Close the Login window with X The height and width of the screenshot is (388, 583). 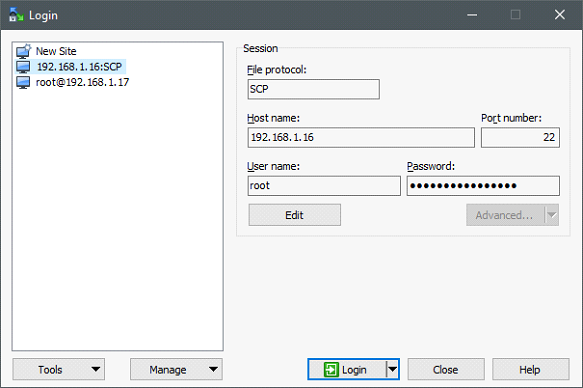click(x=560, y=15)
